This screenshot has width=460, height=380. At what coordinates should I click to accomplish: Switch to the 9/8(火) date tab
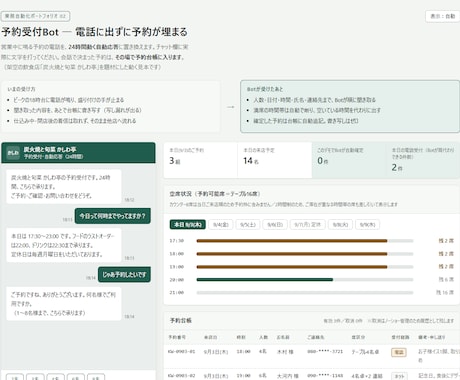[x=340, y=225]
